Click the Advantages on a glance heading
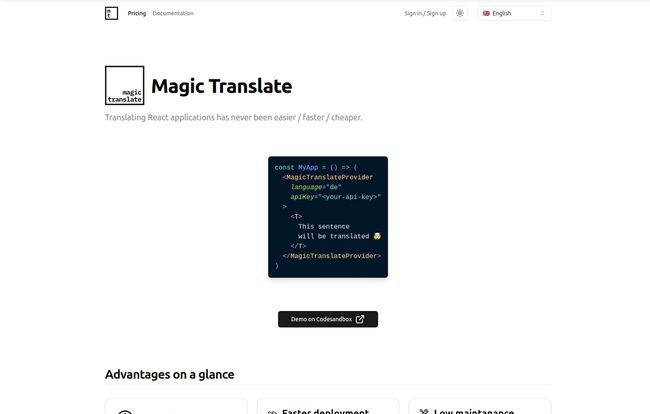 tap(170, 374)
